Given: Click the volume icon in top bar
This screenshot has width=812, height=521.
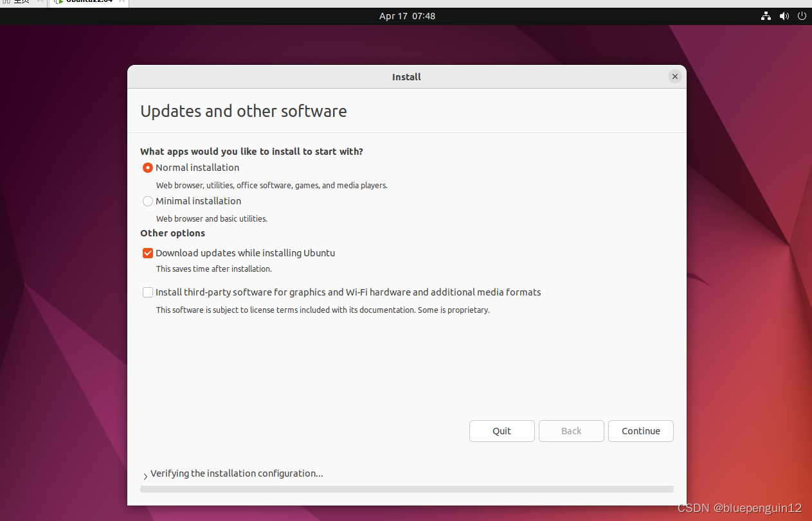Looking at the screenshot, I should point(784,16).
